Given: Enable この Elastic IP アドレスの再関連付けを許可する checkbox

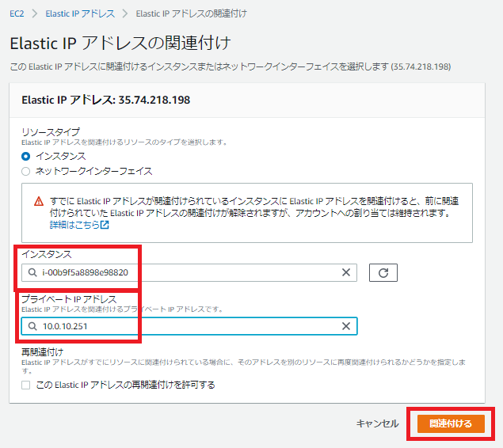Looking at the screenshot, I should coord(26,385).
